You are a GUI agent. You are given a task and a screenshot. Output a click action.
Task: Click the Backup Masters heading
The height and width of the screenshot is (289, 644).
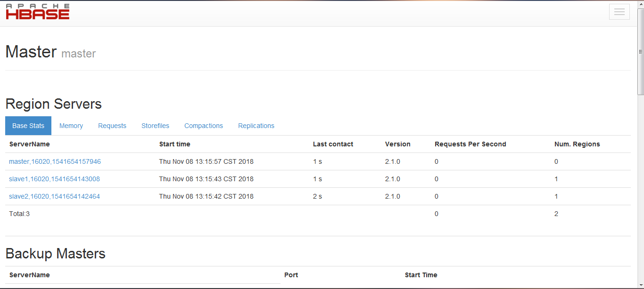click(x=55, y=253)
